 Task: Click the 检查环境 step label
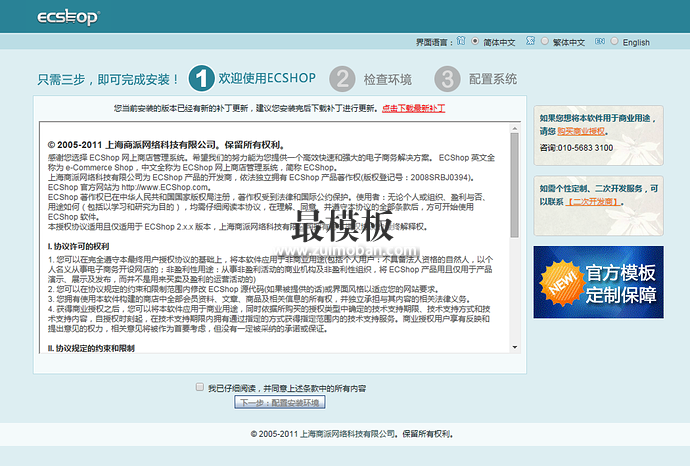click(x=388, y=80)
